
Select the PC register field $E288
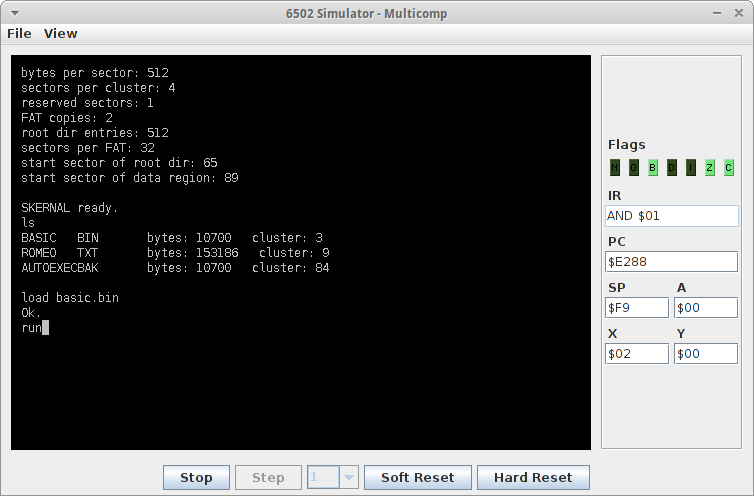(x=672, y=261)
